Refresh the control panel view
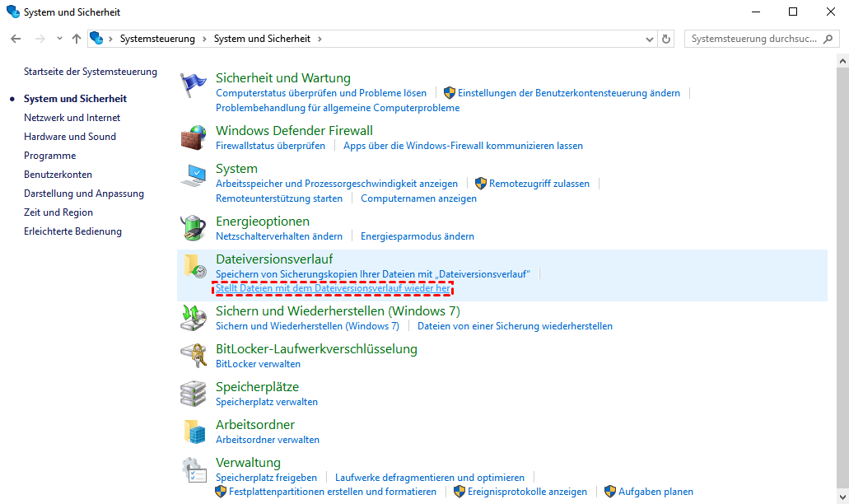The width and height of the screenshot is (849, 504). [666, 39]
